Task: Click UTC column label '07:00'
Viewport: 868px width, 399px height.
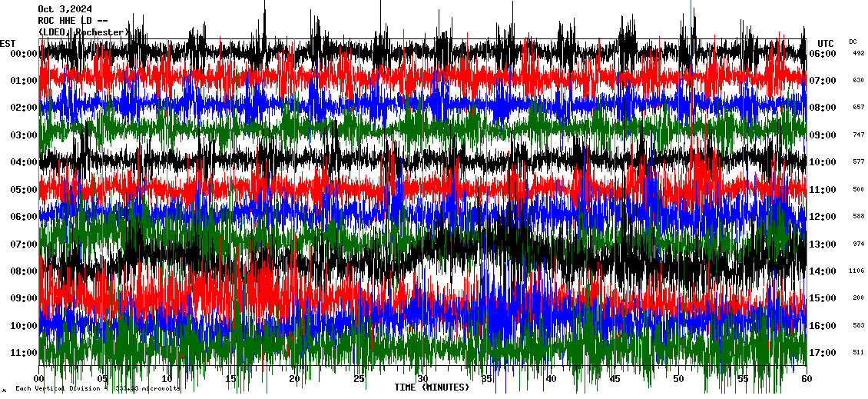Action: pyautogui.click(x=823, y=81)
